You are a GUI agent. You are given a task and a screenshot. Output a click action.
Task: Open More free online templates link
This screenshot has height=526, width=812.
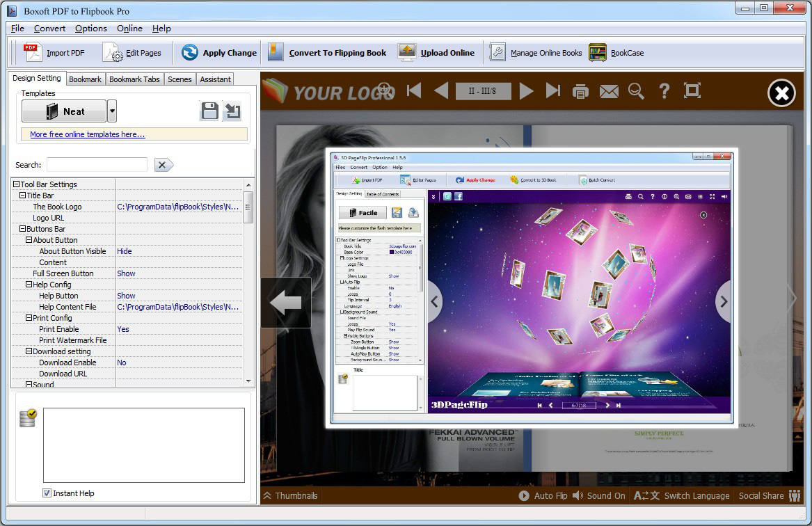click(88, 134)
